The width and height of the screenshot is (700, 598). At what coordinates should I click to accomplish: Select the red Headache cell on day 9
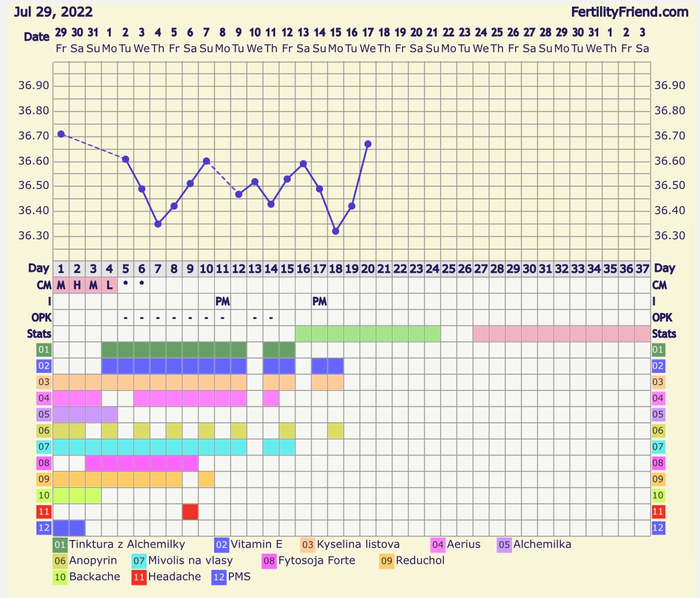pos(190,512)
